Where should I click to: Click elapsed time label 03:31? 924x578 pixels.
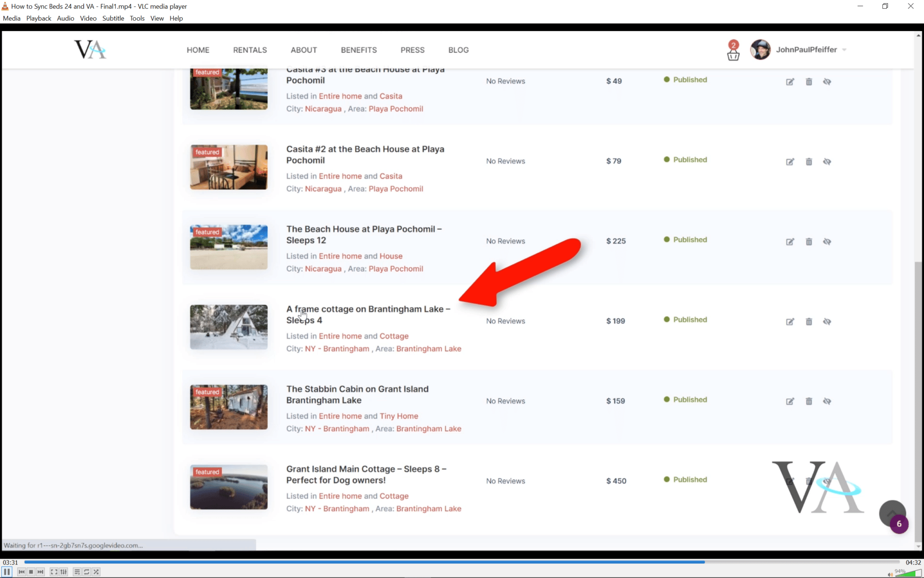coord(10,562)
